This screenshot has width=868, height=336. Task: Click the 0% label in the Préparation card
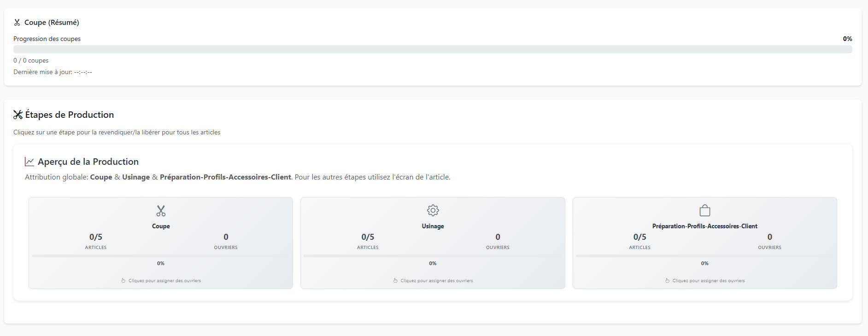(704, 263)
